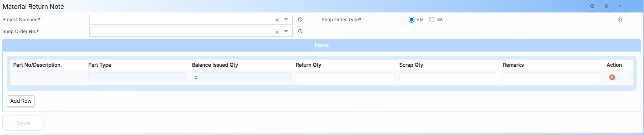This screenshot has height=135, width=644.
Task: Click info icon beside Shop Order Type
Action: click(x=619, y=20)
